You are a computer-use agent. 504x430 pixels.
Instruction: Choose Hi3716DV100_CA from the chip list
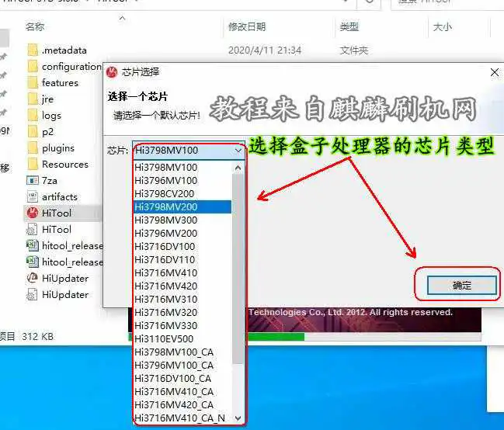tap(182, 379)
